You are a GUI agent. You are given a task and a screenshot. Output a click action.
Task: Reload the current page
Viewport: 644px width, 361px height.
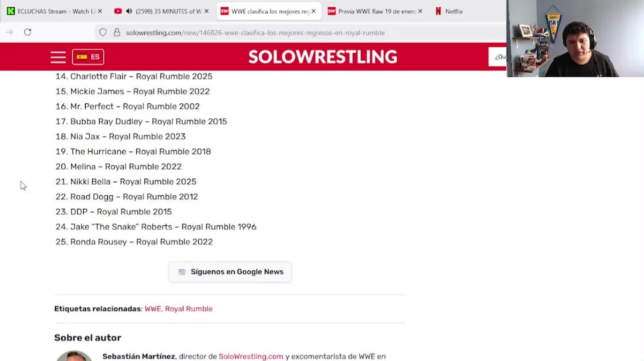tap(28, 32)
